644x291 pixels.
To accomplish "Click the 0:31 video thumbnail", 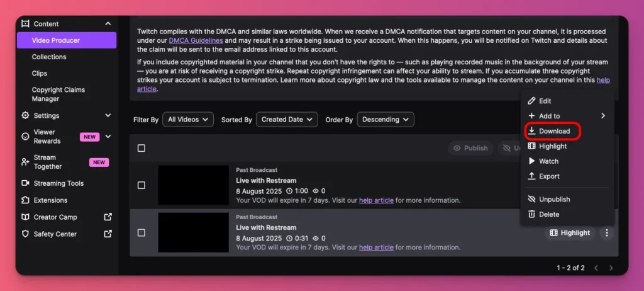I will (194, 232).
